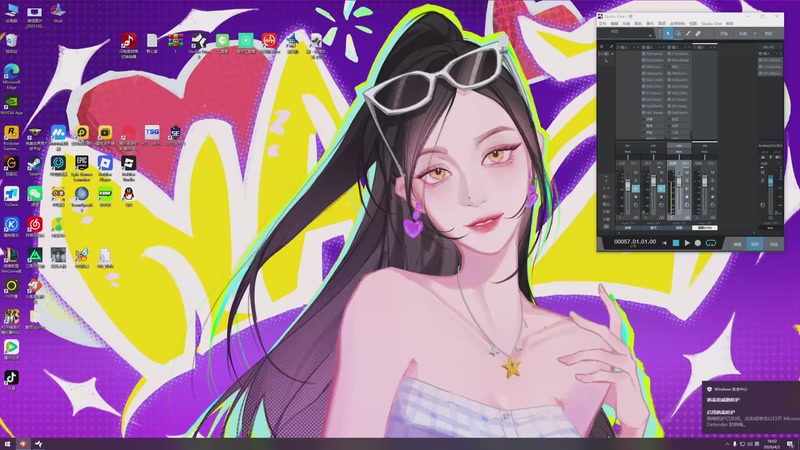Image resolution: width=800 pixels, height=450 pixels.
Task: Open the 浏览 browse tab
Action: click(x=773, y=244)
